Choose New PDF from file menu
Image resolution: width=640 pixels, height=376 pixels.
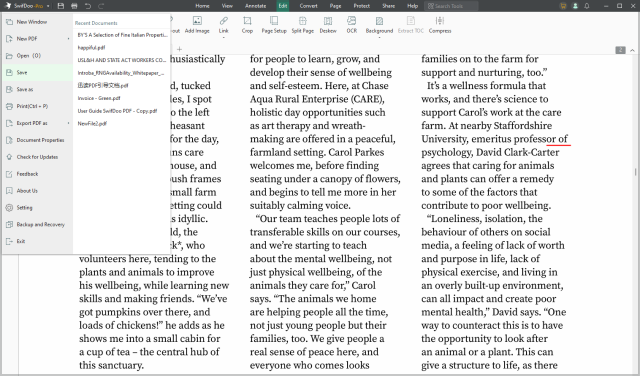click(x=38, y=39)
